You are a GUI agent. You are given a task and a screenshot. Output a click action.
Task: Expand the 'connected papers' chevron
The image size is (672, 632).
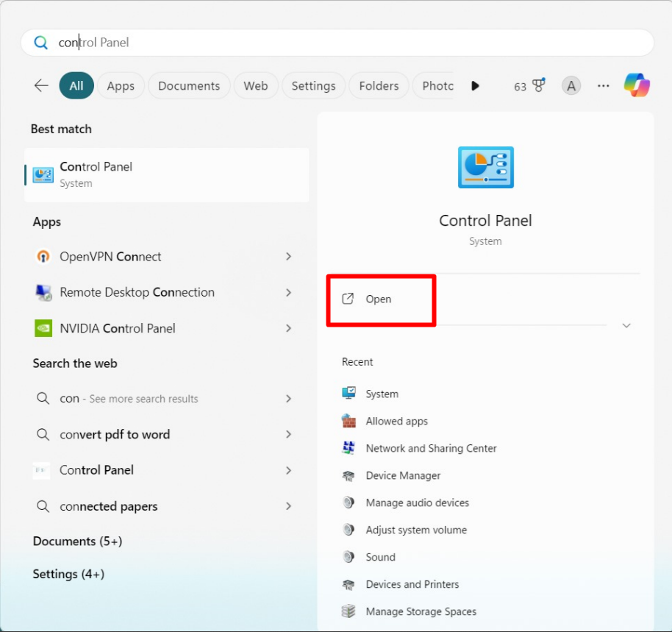point(288,506)
